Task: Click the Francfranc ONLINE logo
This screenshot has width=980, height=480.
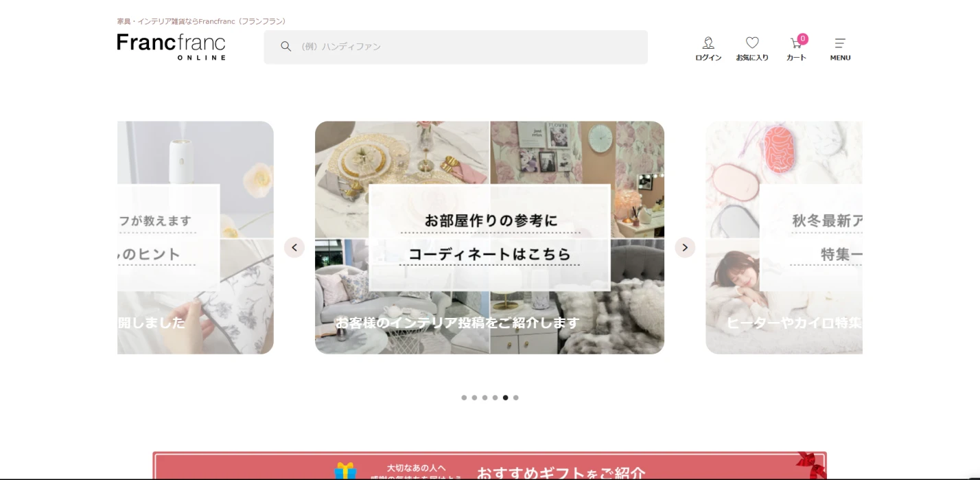Action: coord(171,46)
